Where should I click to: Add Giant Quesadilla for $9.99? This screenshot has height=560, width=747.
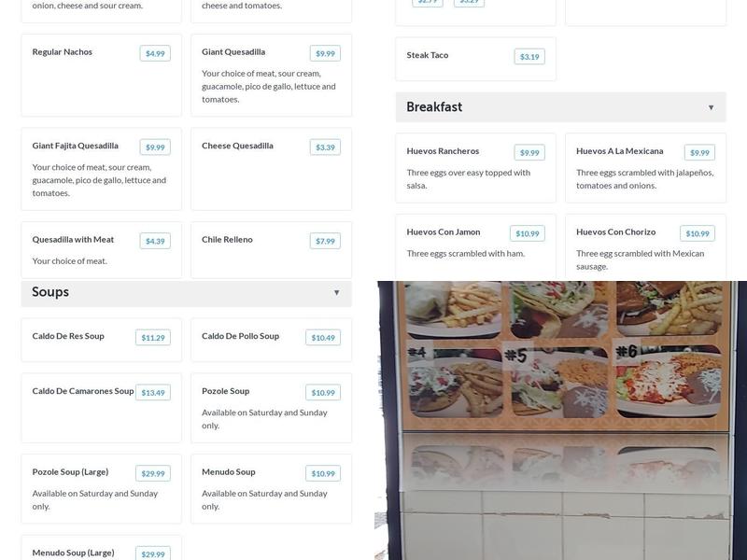click(325, 53)
